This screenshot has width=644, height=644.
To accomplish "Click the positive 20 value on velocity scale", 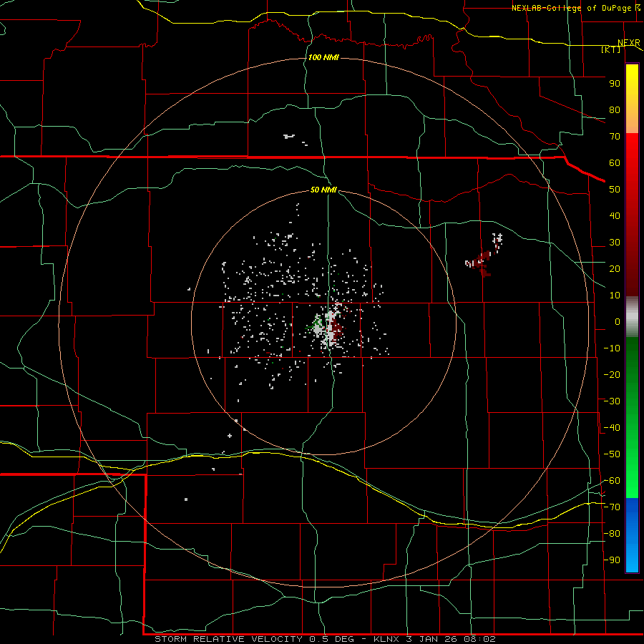I will tap(615, 269).
